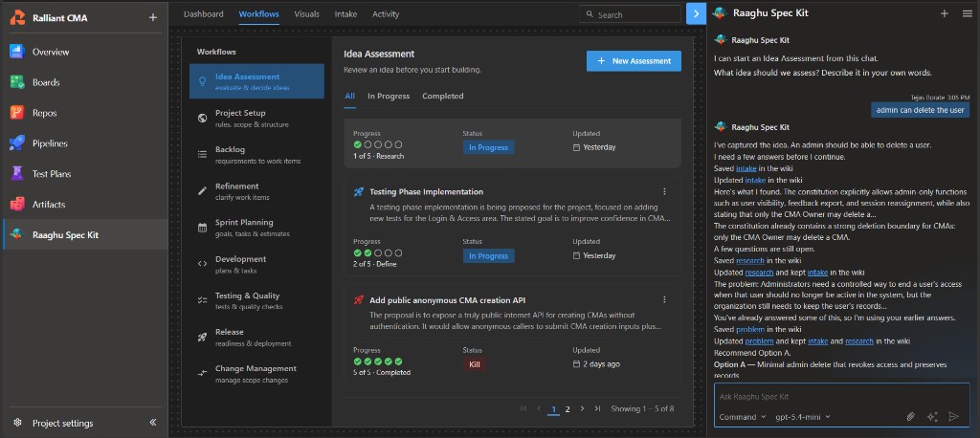The width and height of the screenshot is (980, 438).
Task: Click plus icon next to Ralliant CMA
Action: tap(152, 17)
